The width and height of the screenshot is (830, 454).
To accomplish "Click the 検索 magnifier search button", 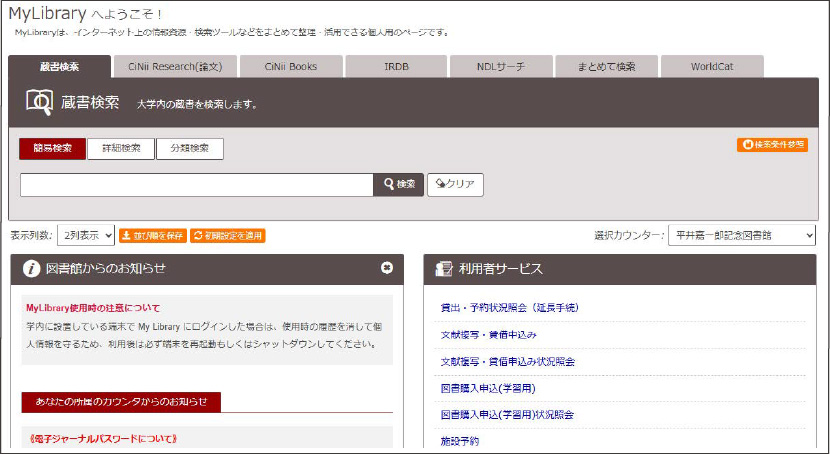I will click(399, 184).
